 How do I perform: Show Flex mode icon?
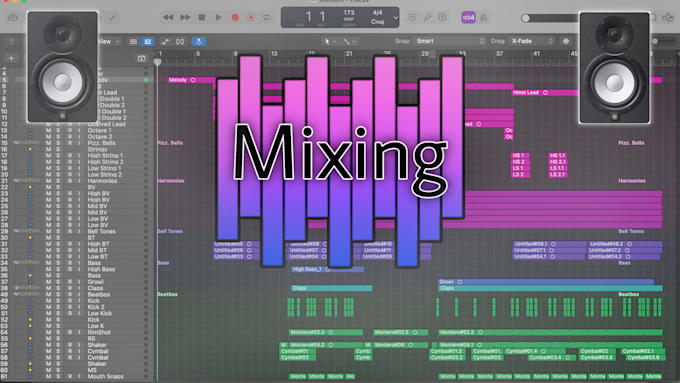(180, 42)
